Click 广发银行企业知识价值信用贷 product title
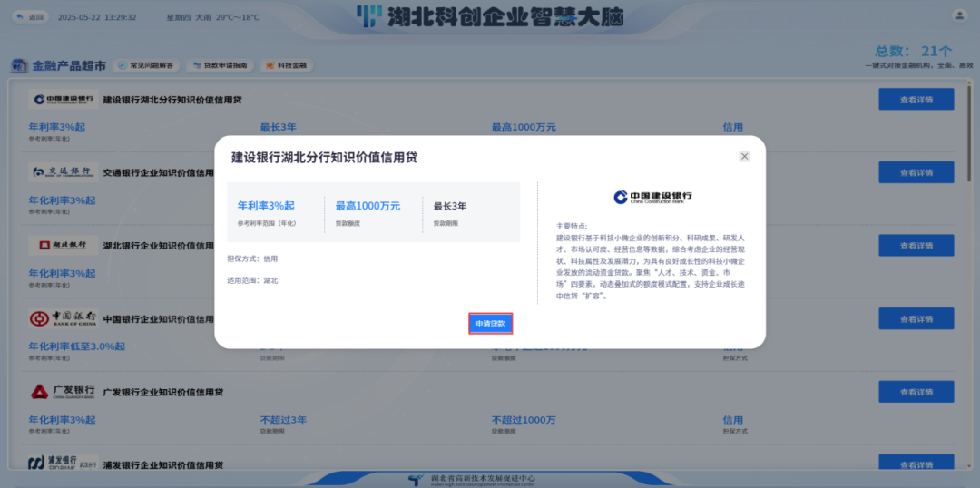Screen dimensions: 980x488 (x=163, y=393)
